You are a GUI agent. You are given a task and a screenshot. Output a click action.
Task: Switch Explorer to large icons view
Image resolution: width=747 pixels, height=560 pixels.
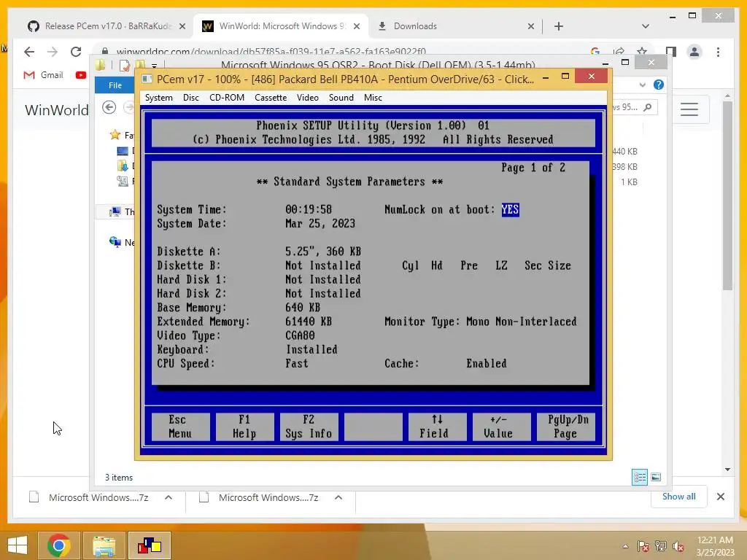pos(656,477)
